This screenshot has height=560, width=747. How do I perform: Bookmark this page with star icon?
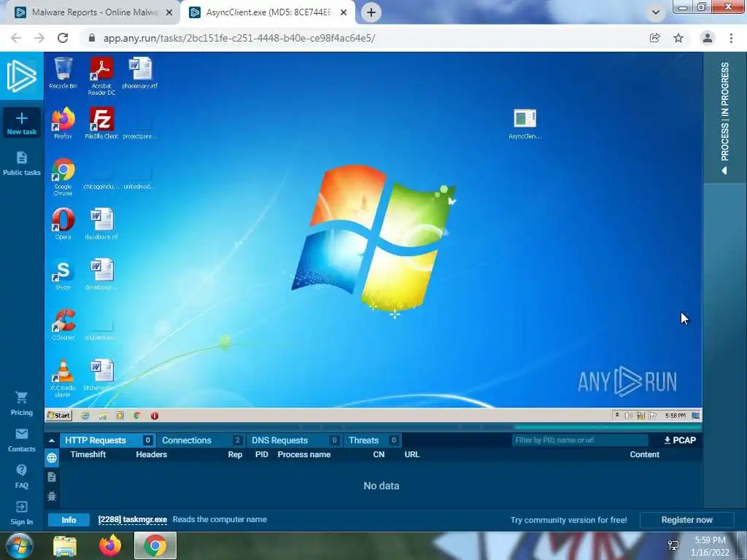point(678,38)
